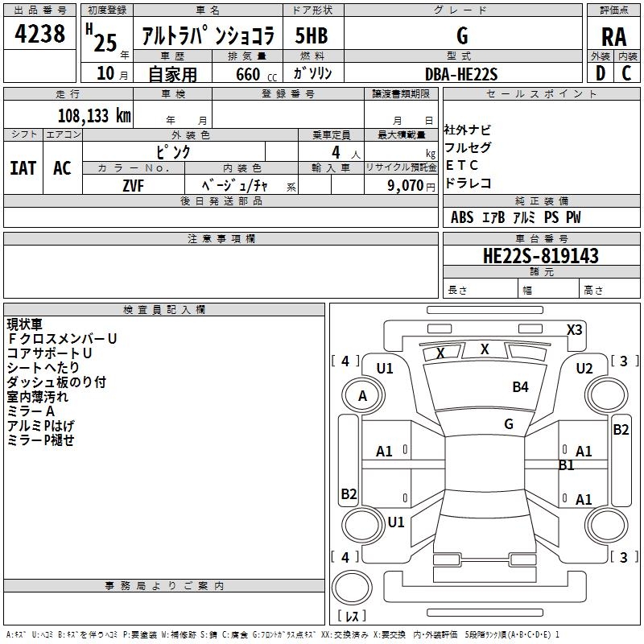This screenshot has height=644, width=644.
Task: Select the model code DBA-HE22S
Action: coord(461,74)
